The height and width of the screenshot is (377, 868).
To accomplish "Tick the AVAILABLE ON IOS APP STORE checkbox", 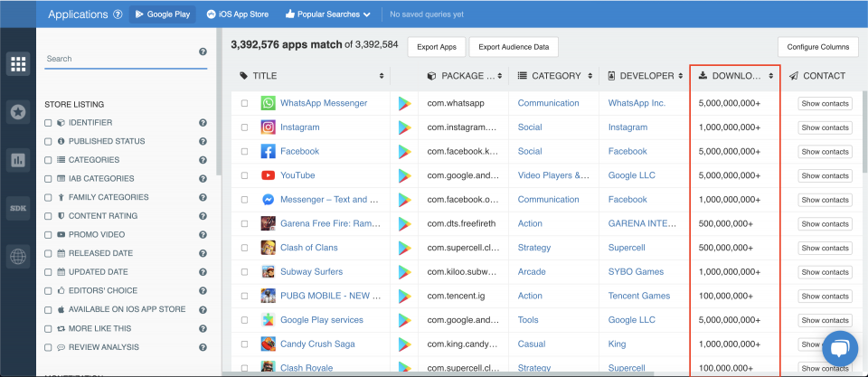I will coord(48,309).
